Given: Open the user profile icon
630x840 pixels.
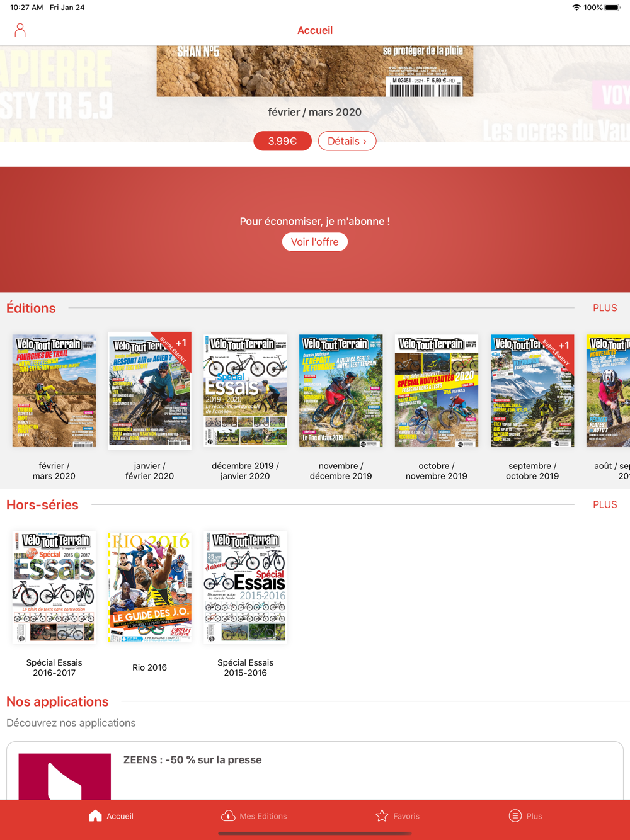Looking at the screenshot, I should click(20, 30).
